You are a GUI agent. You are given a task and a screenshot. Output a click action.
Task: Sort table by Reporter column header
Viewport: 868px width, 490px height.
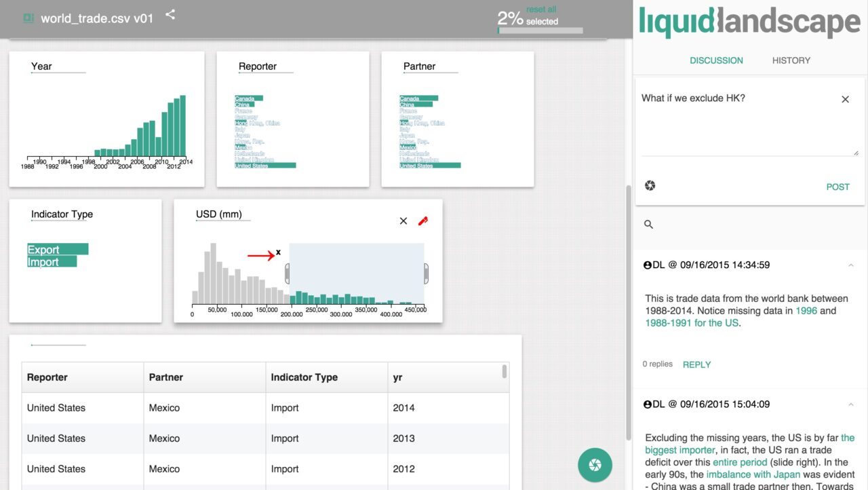pyautogui.click(x=82, y=377)
